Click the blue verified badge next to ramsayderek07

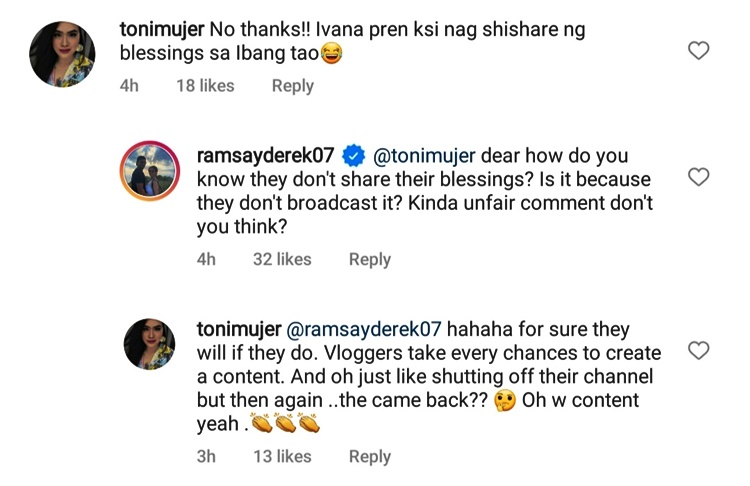[x=352, y=155]
